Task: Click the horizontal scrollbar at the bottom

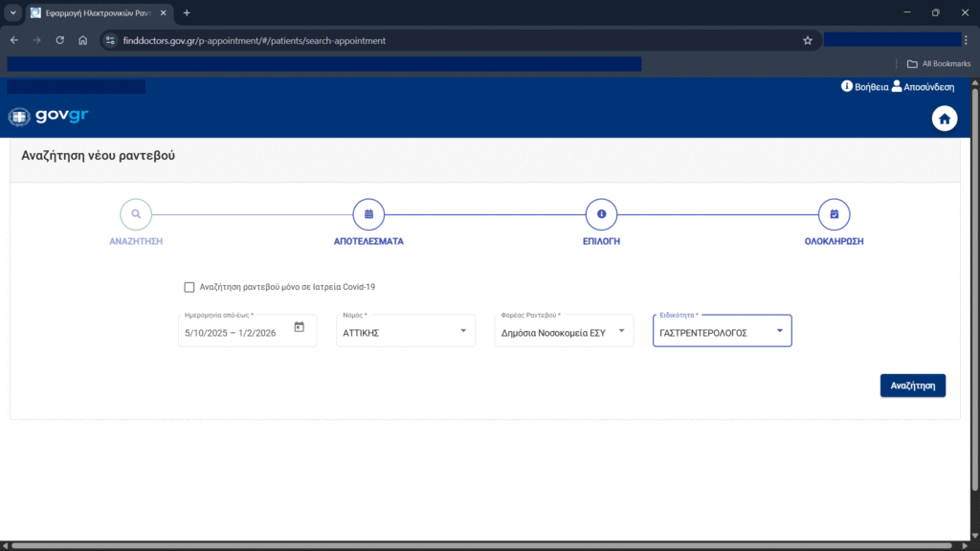Action: (x=479, y=545)
